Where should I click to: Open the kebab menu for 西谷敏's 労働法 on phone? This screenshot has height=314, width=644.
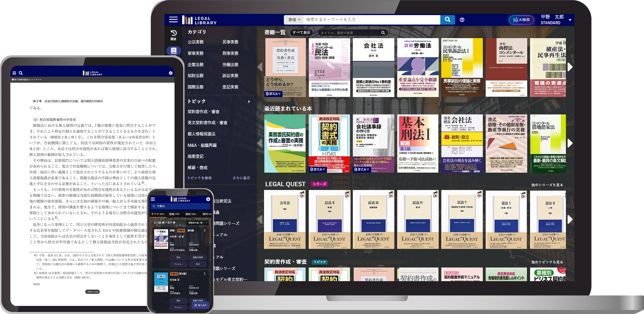(x=204, y=274)
